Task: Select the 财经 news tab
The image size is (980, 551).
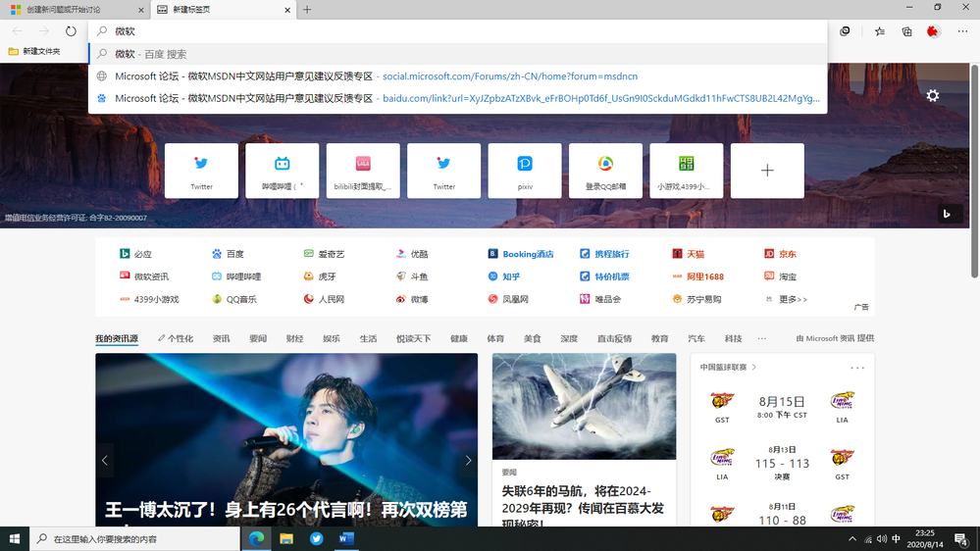Action: click(x=294, y=338)
